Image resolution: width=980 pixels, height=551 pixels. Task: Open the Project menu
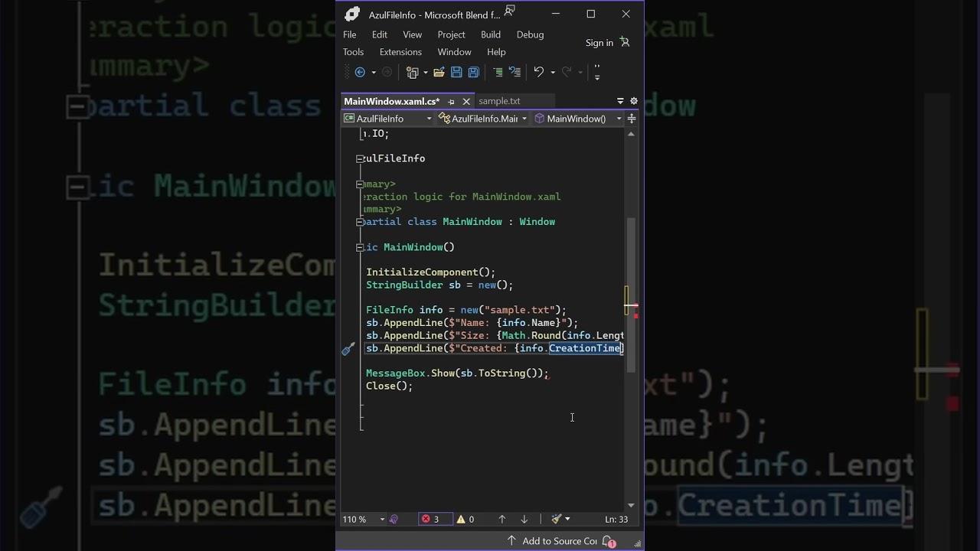(x=452, y=34)
